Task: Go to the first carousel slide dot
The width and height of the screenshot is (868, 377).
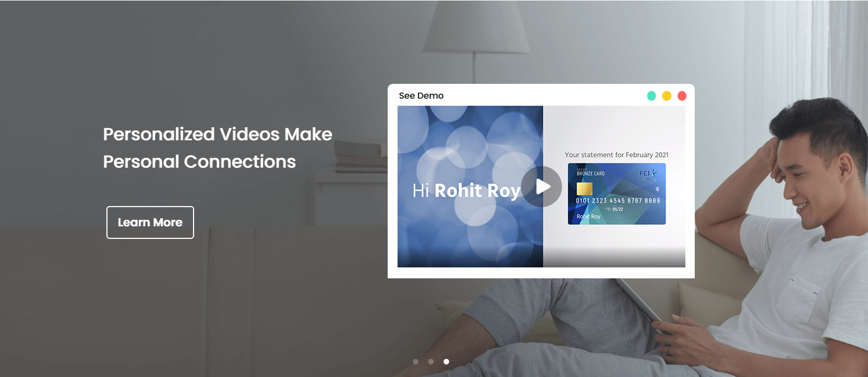Action: [x=416, y=362]
